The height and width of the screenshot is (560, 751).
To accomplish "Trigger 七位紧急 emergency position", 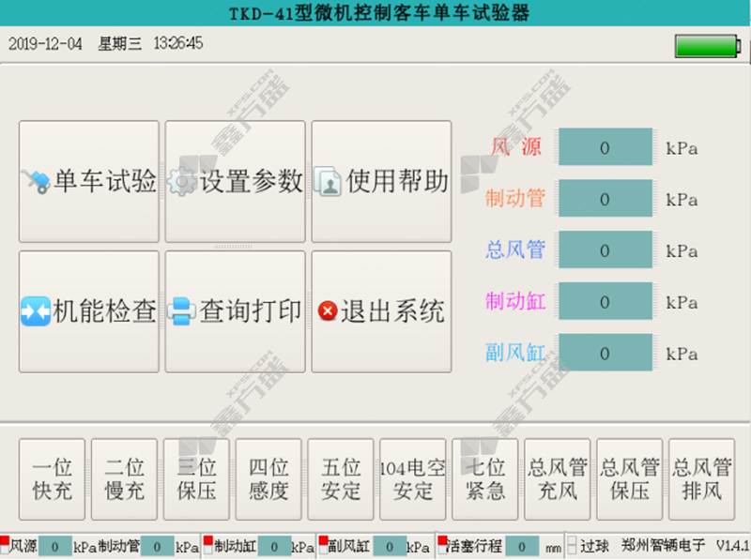I will (x=485, y=478).
